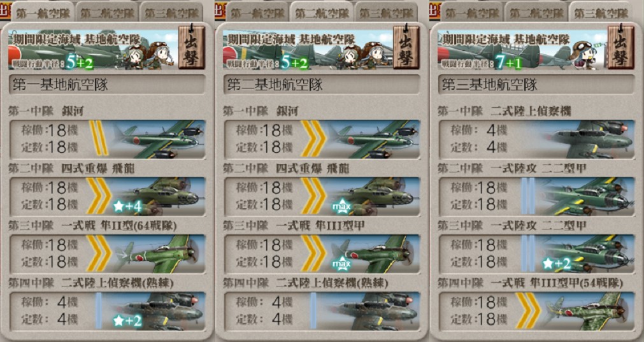Toggle 出撃 mode tag for 第三基地航空隊
644x342 pixels.
tap(620, 48)
